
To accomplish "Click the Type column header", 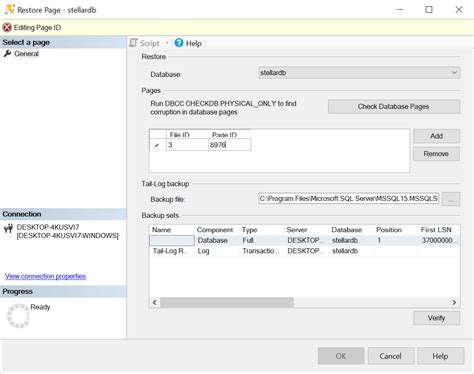I will [262, 230].
